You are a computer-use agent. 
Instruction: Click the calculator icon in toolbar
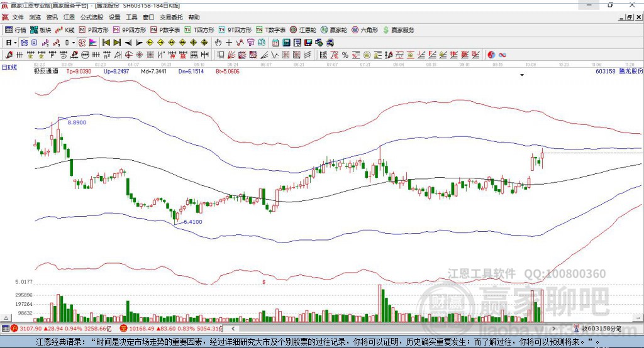286,42
